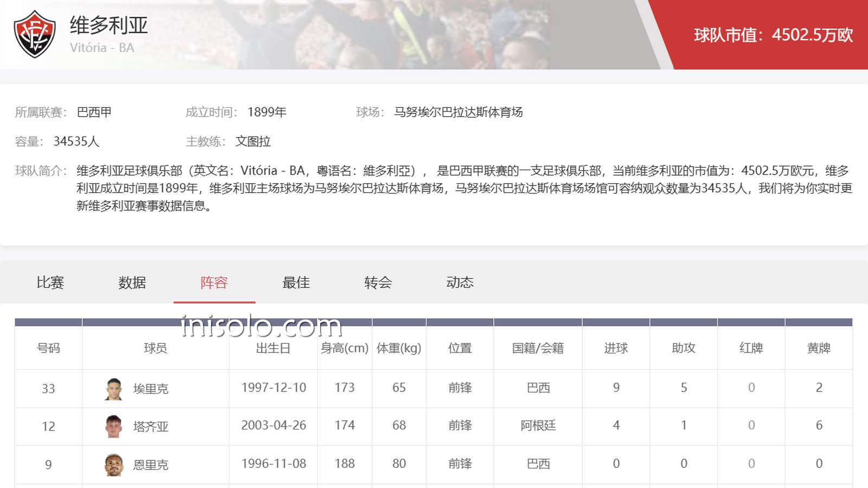Click player name 埃里克
Viewport: 868px width, 488px height.
pos(151,389)
